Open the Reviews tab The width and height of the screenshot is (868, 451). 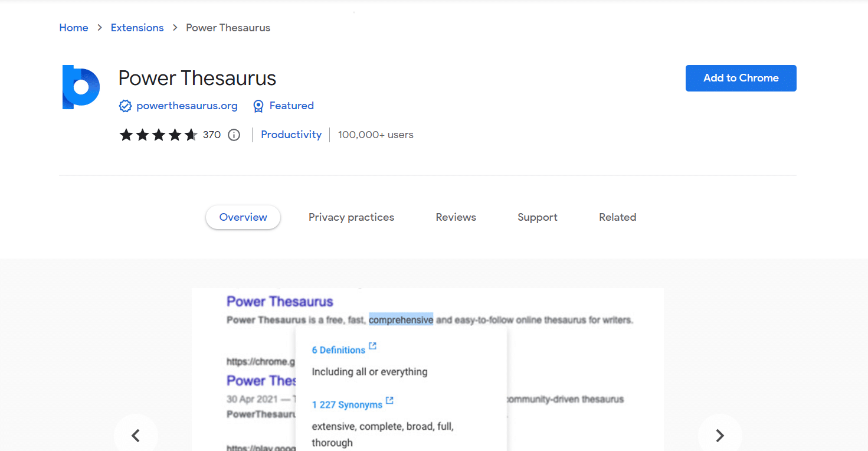coord(456,217)
